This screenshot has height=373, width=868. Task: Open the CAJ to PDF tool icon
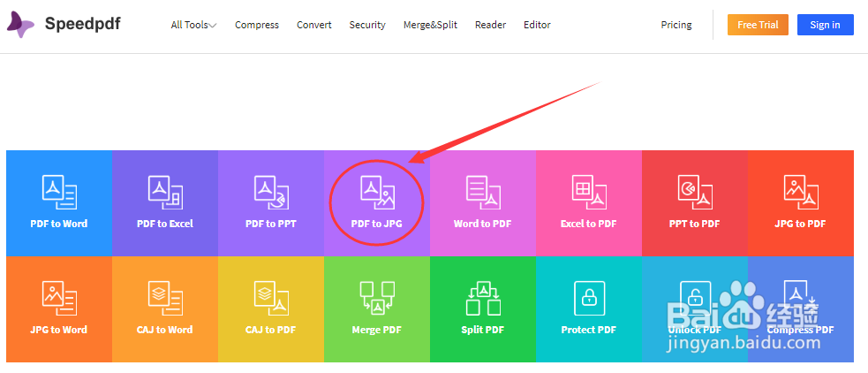(271, 298)
